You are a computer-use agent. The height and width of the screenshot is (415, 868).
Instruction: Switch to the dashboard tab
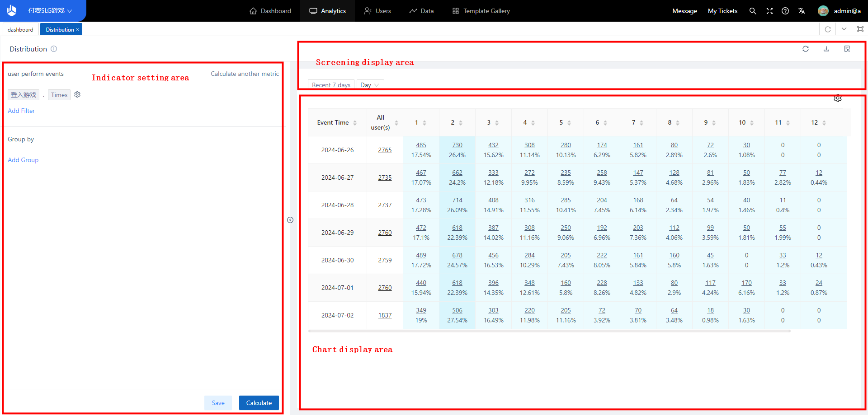pos(20,30)
